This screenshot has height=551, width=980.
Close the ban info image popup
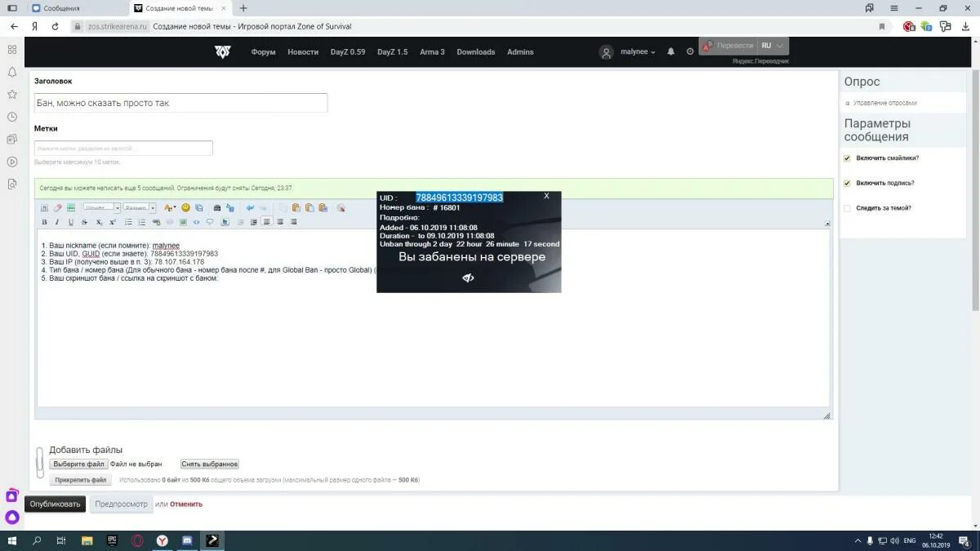(546, 196)
